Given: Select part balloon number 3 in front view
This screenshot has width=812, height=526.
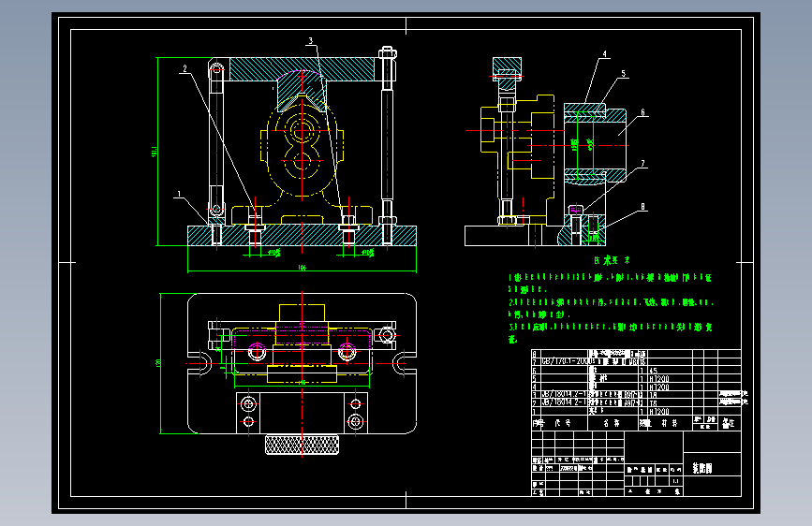Looking at the screenshot, I should pyautogui.click(x=310, y=40).
